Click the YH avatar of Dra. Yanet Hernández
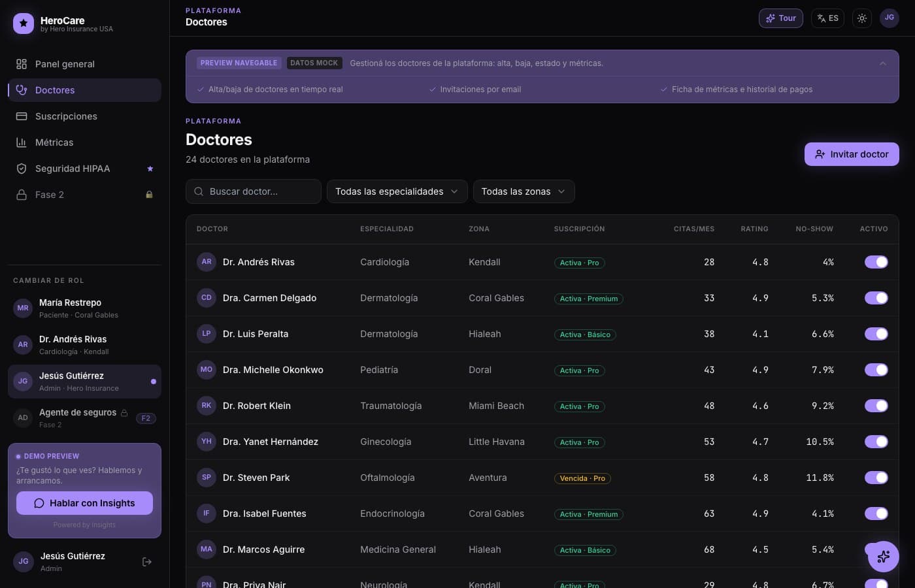Image resolution: width=915 pixels, height=588 pixels. (207, 442)
